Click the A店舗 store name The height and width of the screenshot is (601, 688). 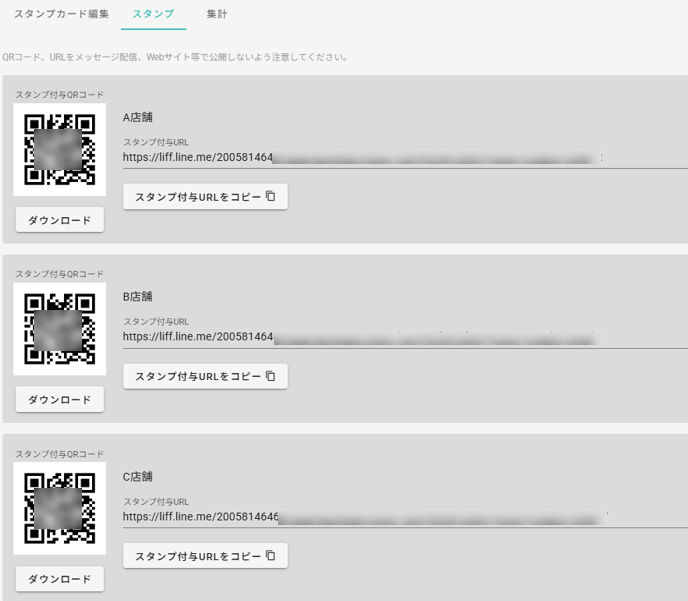click(x=138, y=117)
